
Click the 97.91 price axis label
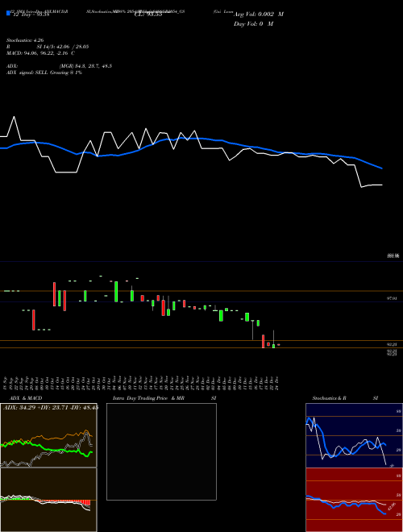pos(392,298)
